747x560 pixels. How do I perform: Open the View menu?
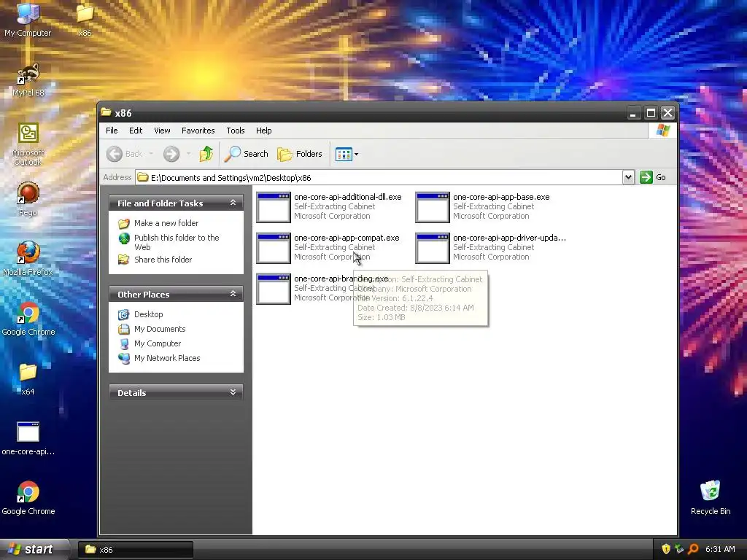[x=162, y=131]
